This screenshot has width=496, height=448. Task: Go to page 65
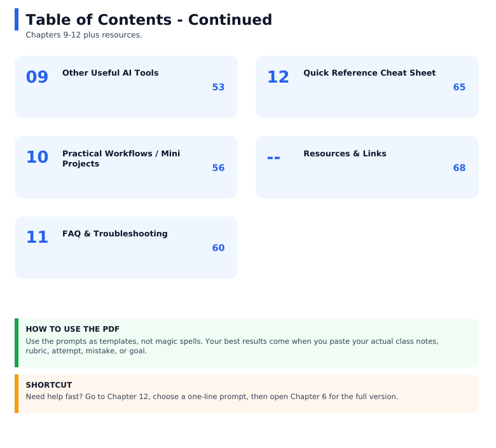pos(459,87)
